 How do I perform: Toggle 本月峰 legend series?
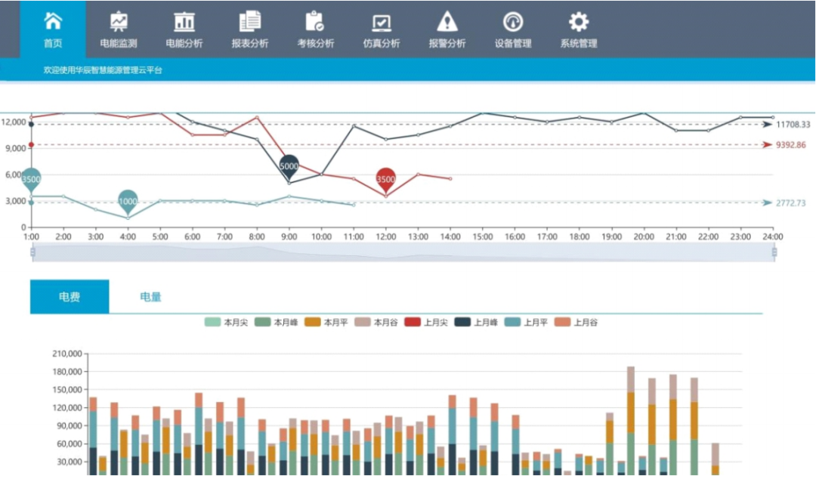(x=263, y=323)
